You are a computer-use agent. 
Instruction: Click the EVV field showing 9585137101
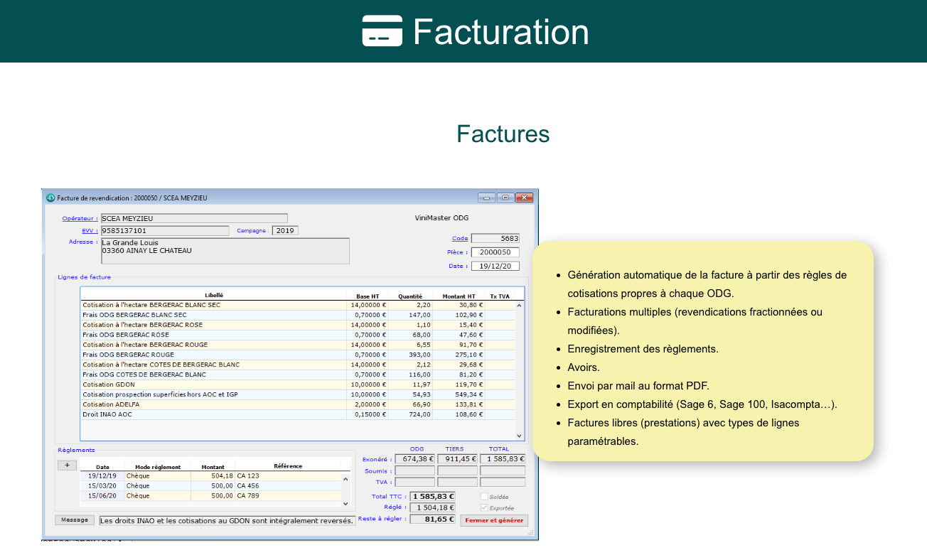[165, 230]
